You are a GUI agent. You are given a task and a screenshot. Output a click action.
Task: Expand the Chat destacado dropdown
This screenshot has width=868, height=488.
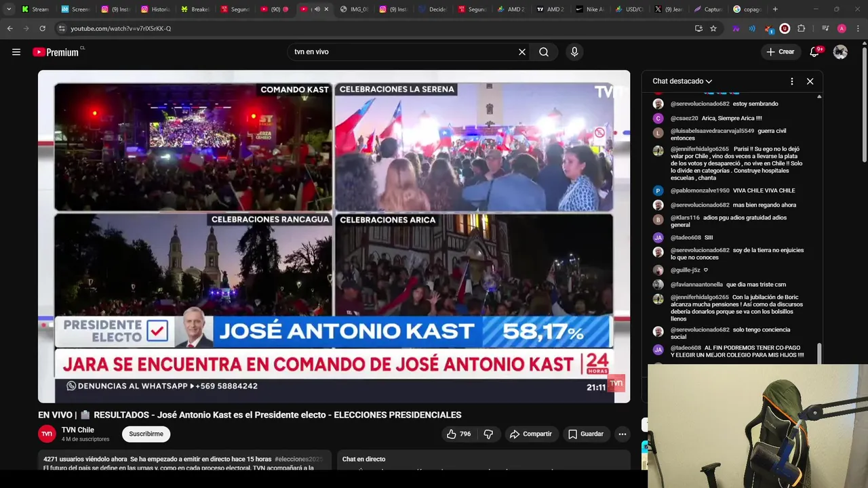[682, 81]
